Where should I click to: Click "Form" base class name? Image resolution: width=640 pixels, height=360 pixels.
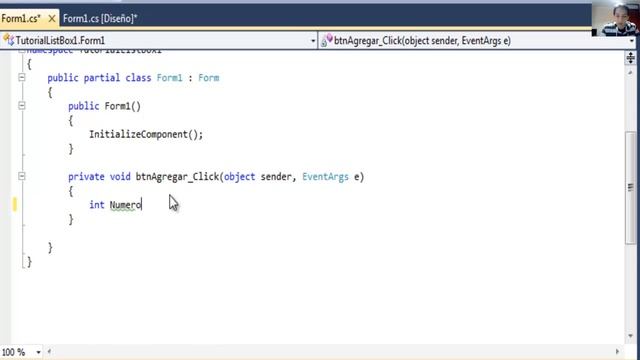pos(209,78)
